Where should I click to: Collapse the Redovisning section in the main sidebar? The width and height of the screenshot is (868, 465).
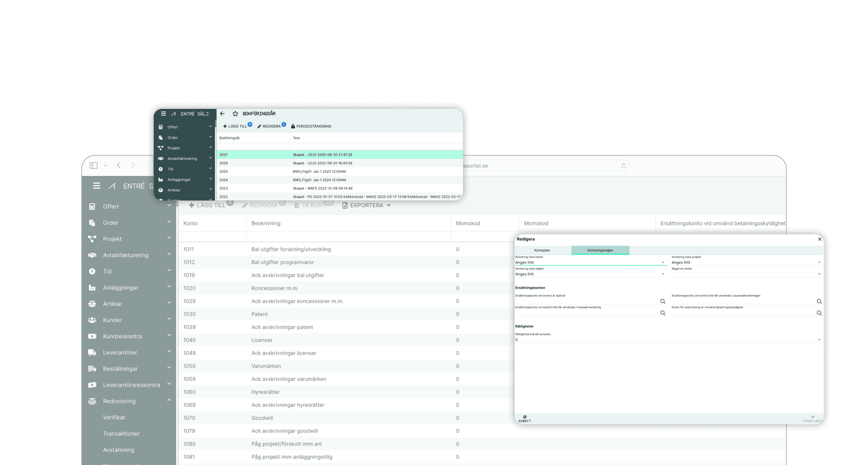169,400
